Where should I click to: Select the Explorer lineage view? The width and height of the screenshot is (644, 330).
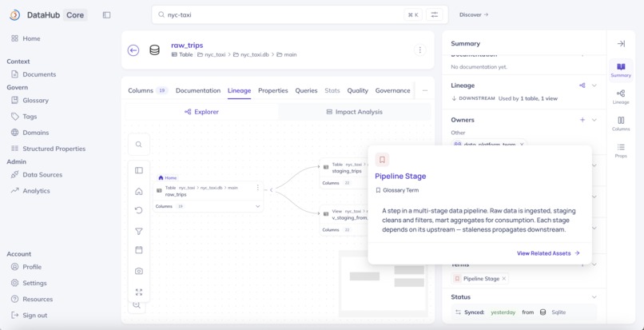click(x=201, y=112)
